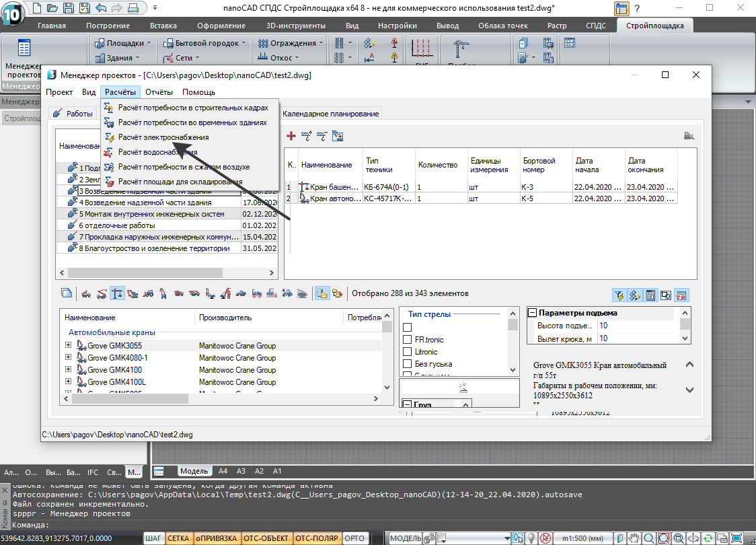
Task: Open the Бытовой городок ribbon dropdown
Action: [x=204, y=43]
